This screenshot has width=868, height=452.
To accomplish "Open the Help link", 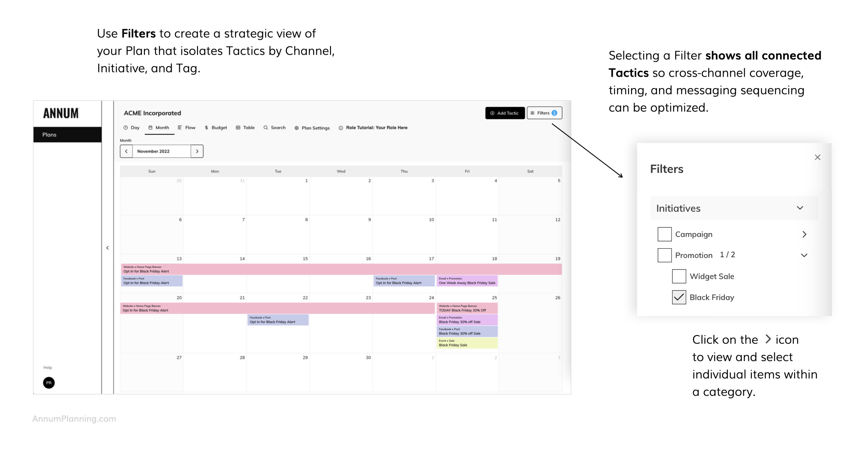I will tap(47, 368).
